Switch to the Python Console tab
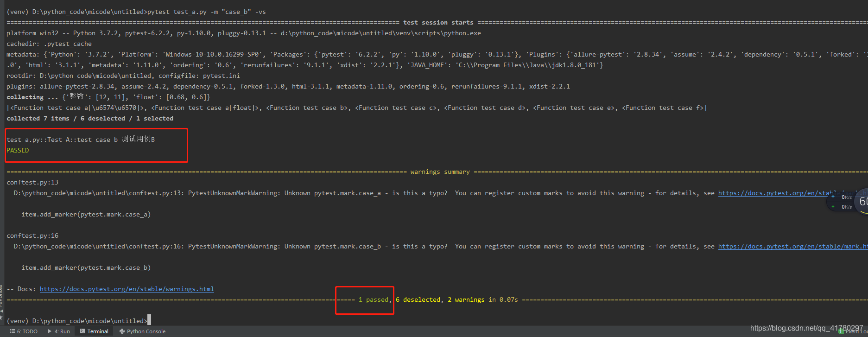868x337 pixels. click(142, 331)
